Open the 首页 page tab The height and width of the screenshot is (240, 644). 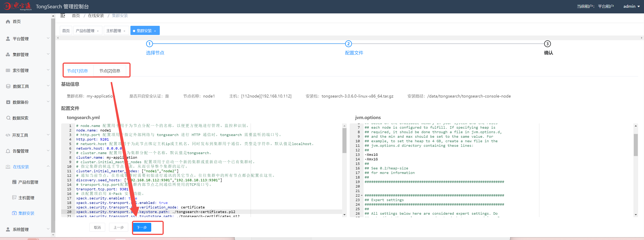66,30
